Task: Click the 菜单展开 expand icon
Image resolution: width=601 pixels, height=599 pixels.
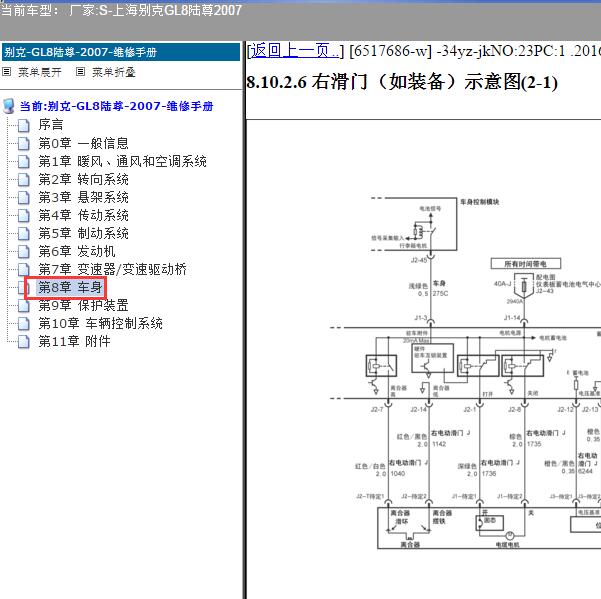Action: pyautogui.click(x=7, y=72)
